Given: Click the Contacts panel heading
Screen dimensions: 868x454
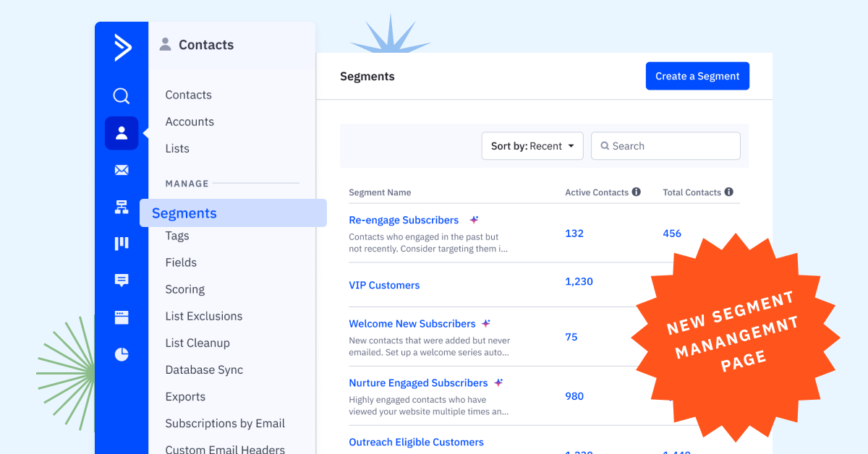Looking at the screenshot, I should click(206, 45).
